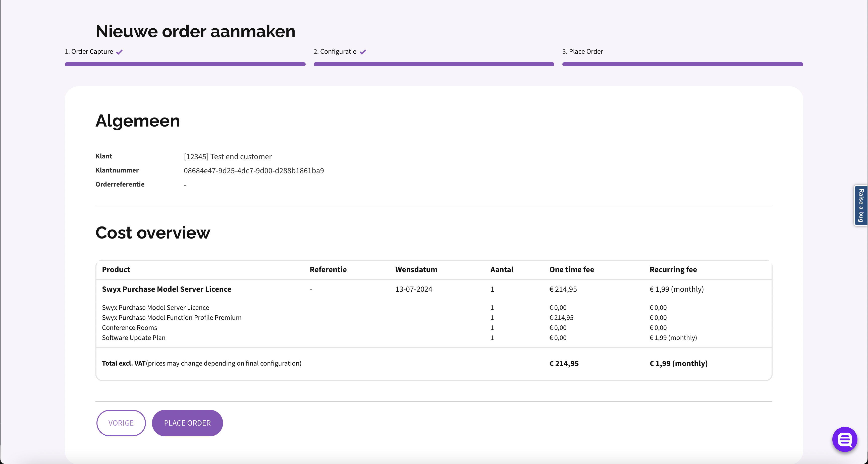Select step 2. Configuratie
Screen dimensions: 868x464
click(x=335, y=51)
